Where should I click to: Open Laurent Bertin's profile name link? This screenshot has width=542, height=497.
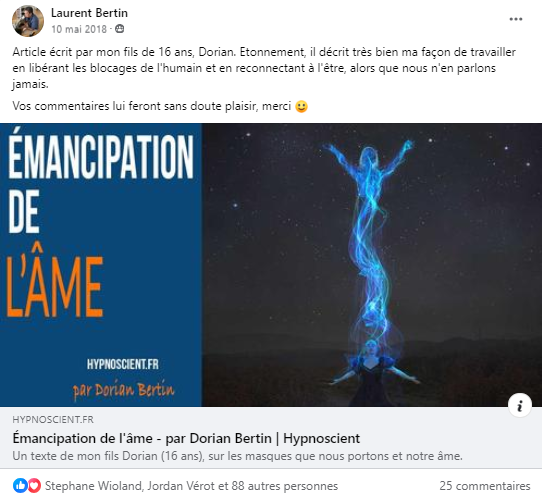(x=89, y=13)
